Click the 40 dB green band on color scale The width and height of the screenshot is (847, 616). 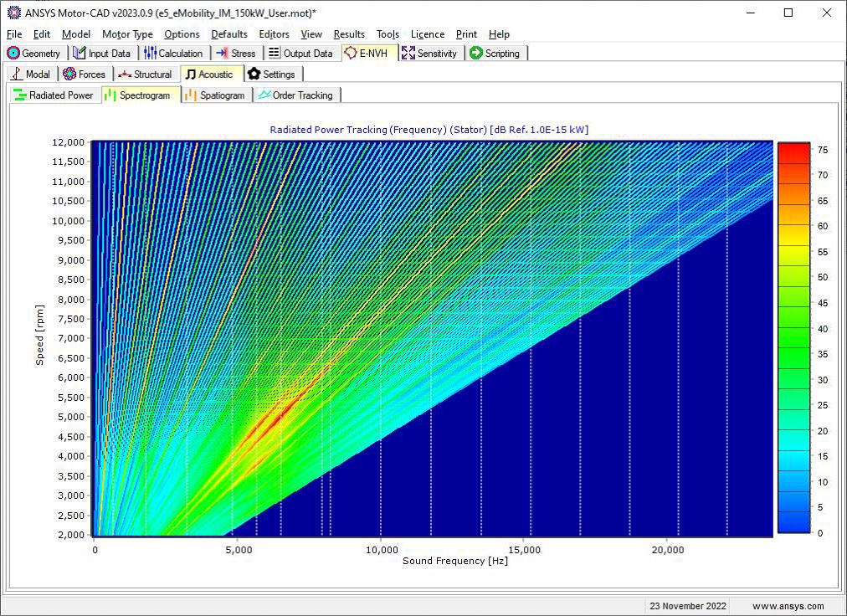pos(793,329)
